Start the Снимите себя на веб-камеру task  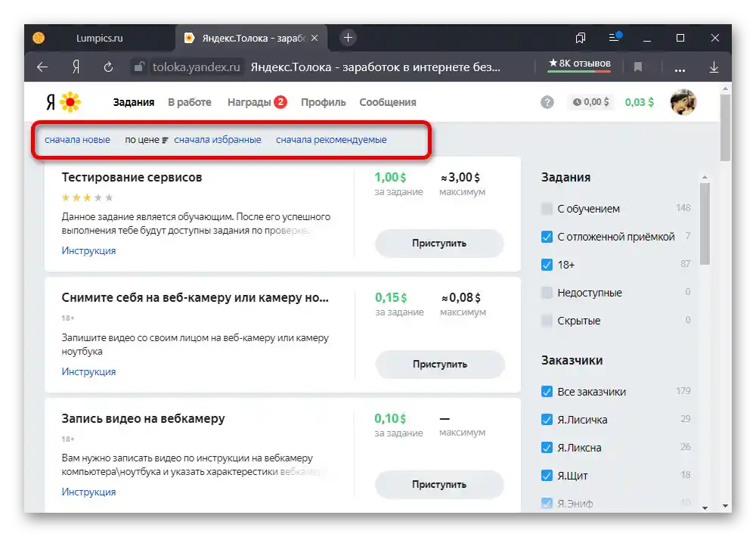click(440, 365)
